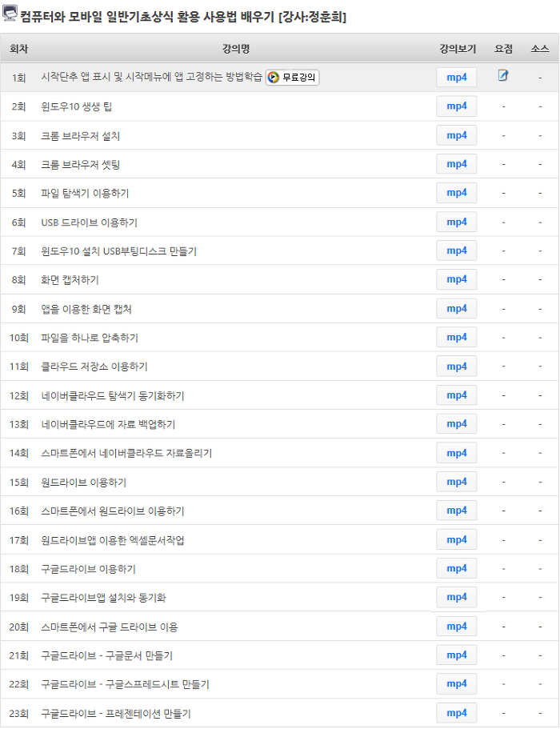Play mp4 for lecture 1회
This screenshot has width=560, height=729.
pos(456,77)
